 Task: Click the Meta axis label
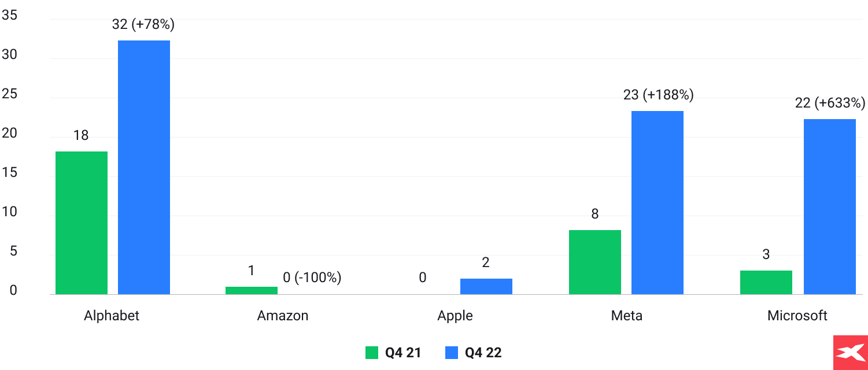[627, 316]
